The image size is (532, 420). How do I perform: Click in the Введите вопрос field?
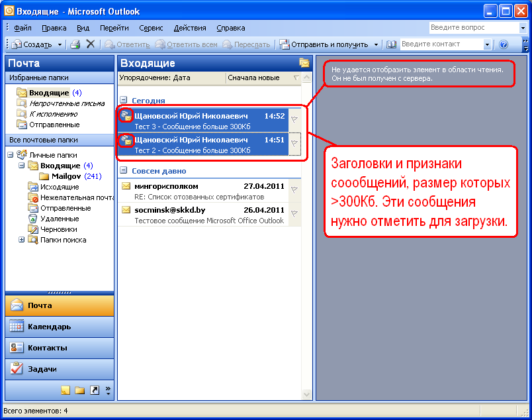click(474, 28)
